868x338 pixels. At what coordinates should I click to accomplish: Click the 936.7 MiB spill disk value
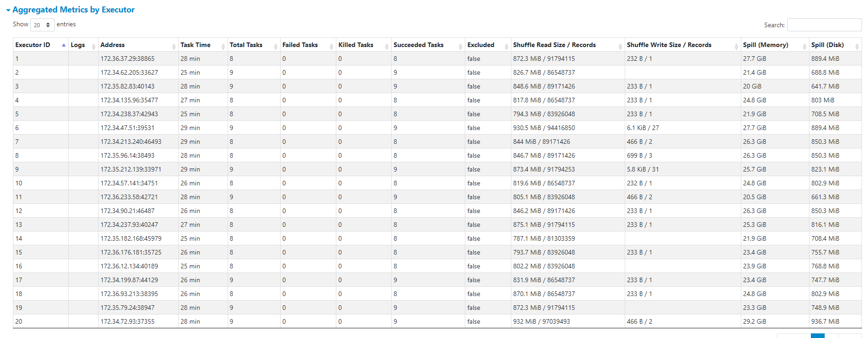click(825, 321)
